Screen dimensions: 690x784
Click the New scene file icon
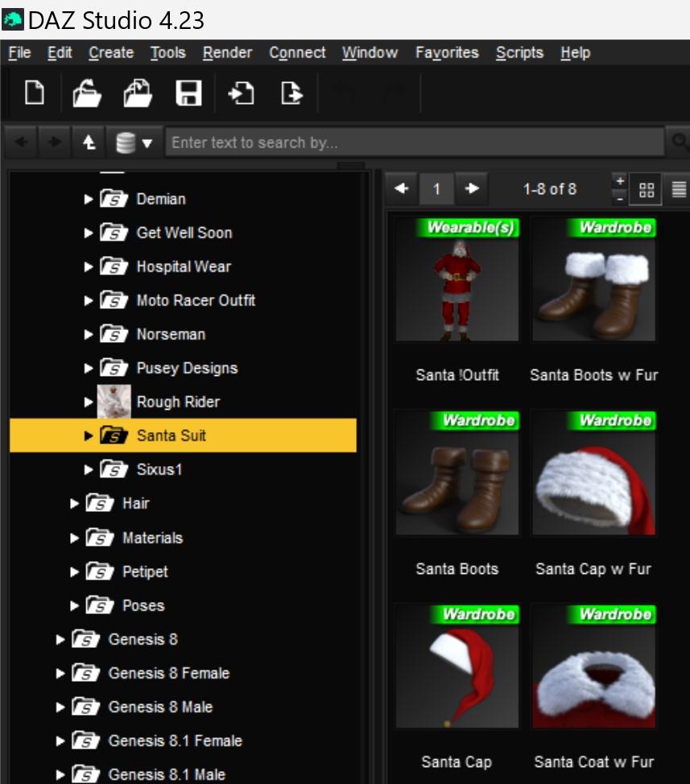[35, 93]
